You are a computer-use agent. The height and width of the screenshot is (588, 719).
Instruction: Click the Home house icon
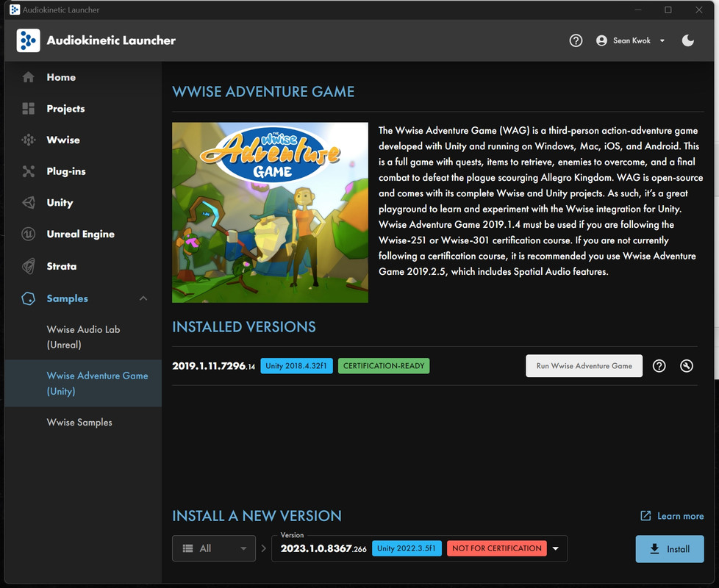[x=29, y=77]
